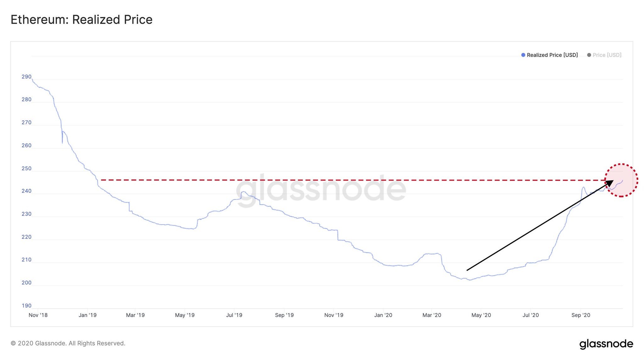Open the Glassnode copyright notice text
The height and width of the screenshot is (360, 644).
pyautogui.click(x=68, y=343)
